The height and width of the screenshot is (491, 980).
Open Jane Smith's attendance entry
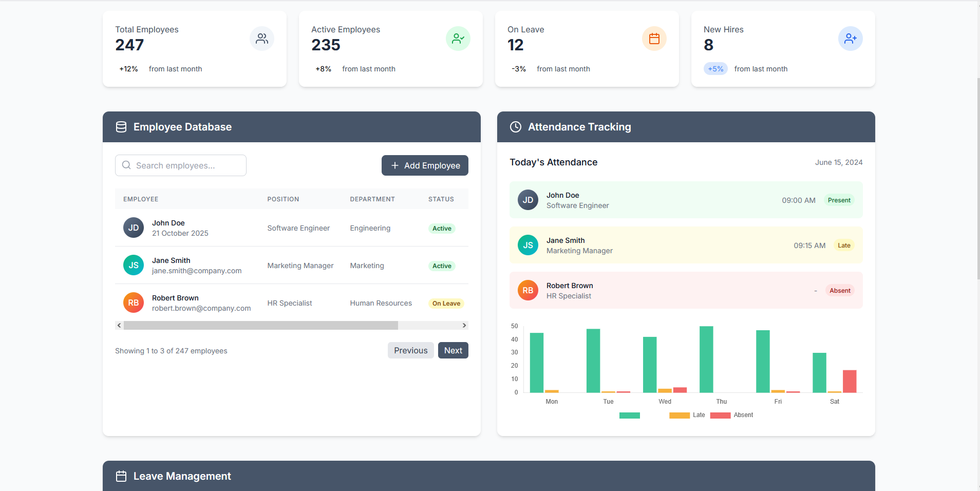click(x=686, y=245)
